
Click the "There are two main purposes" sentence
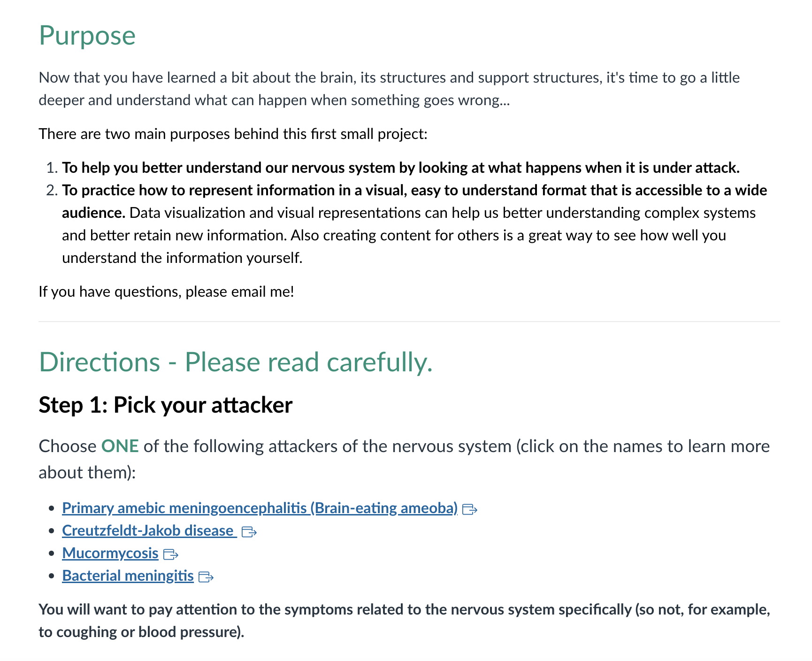233,134
